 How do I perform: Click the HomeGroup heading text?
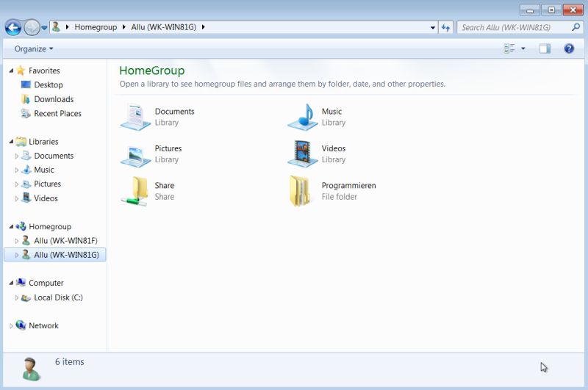152,71
